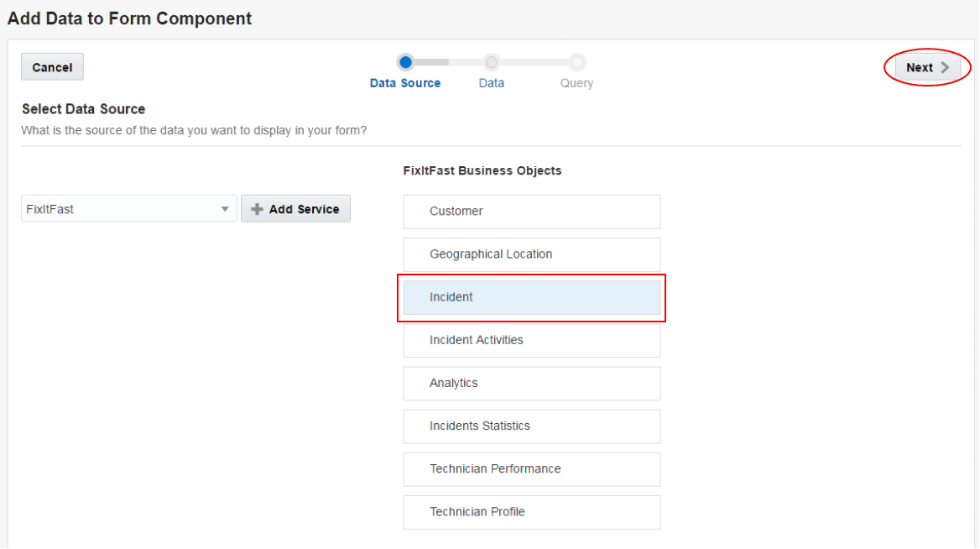Screen dimensions: 980x549
Task: Select the Incidents Statistics business object
Action: click(531, 426)
